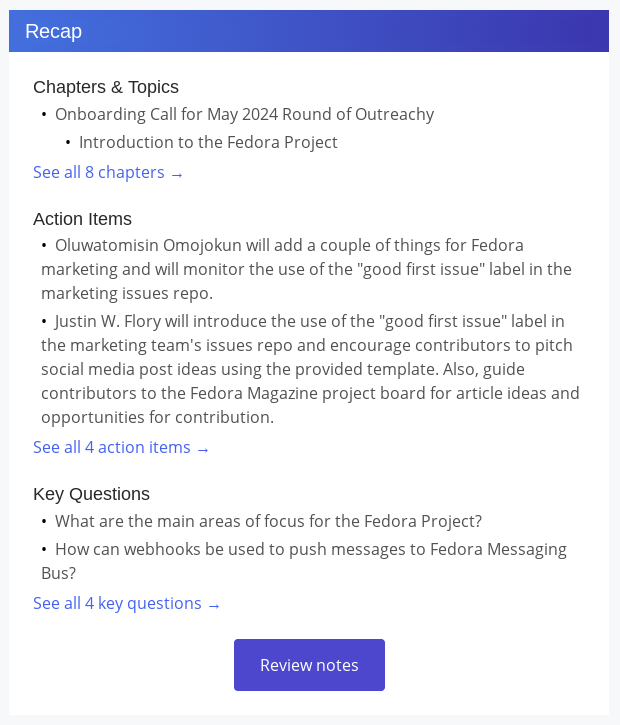The image size is (620, 725).
Task: Click the webhooks Fedora Messaging Bus question
Action: click(304, 561)
